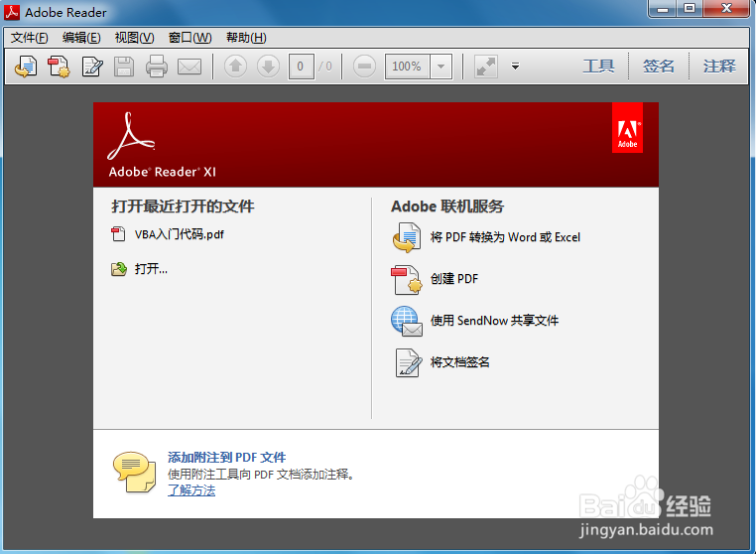Go to previous page with up arrow

(x=236, y=67)
